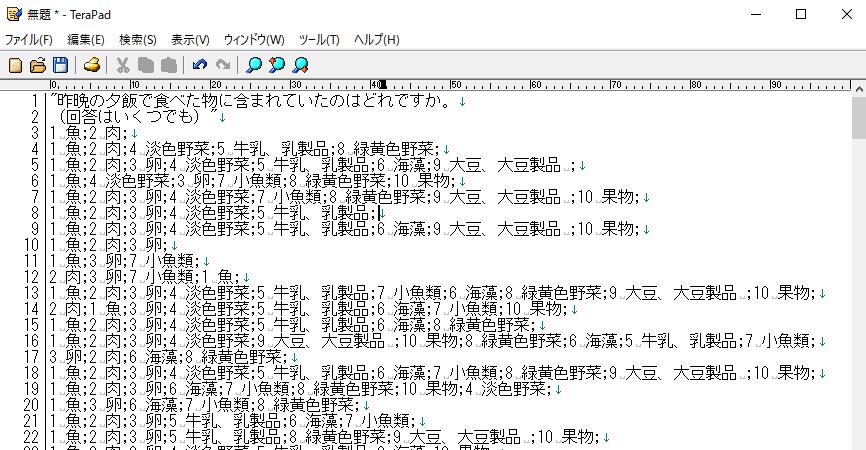
Task: Click 3 卵 at start of line 17
Action: [x=65, y=357]
